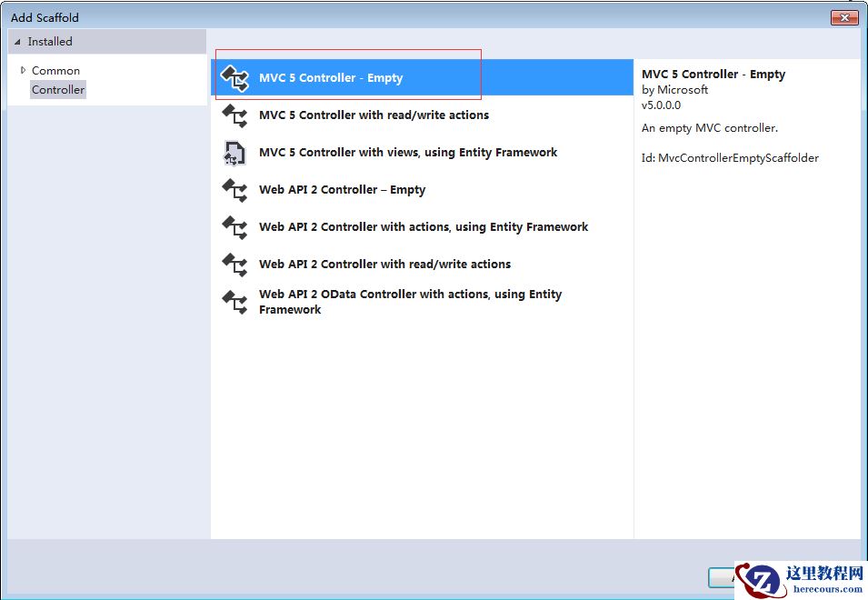Select MVC 5 Controller - Empty list entry
Viewport: 868px width, 600px height.
422,77
